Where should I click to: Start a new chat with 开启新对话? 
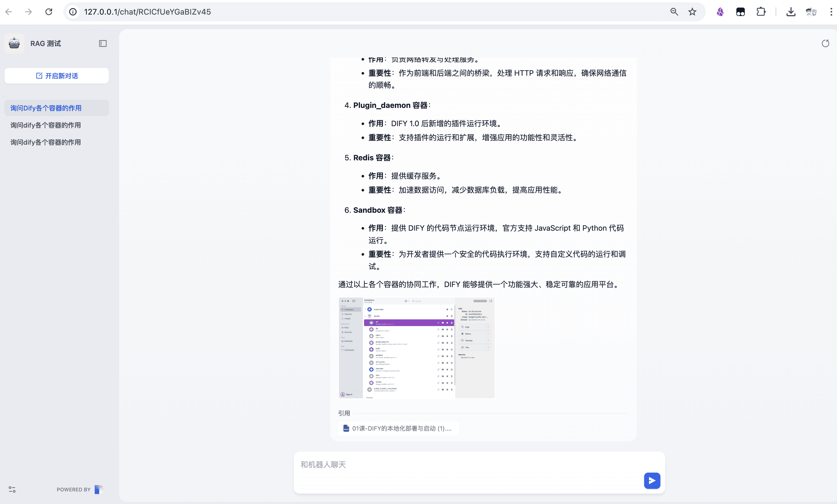[57, 76]
